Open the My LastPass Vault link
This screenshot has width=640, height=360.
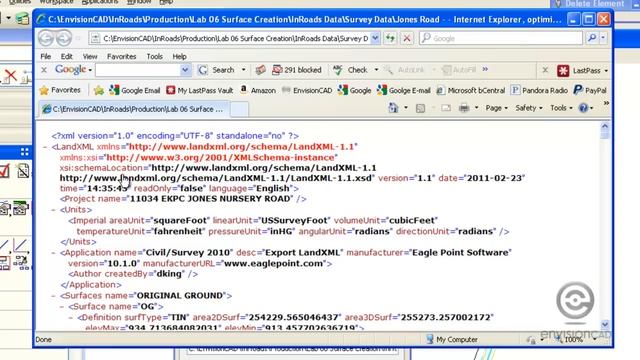200,91
